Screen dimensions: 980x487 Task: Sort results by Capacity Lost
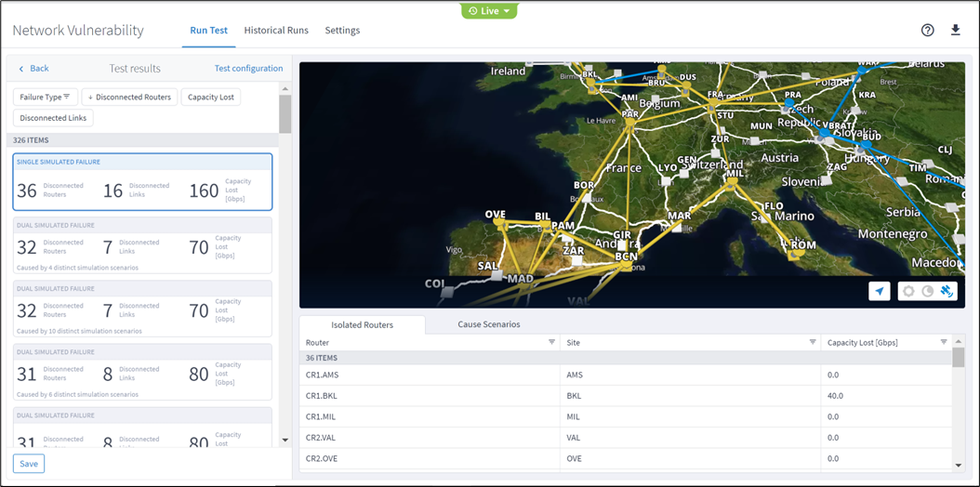click(211, 97)
